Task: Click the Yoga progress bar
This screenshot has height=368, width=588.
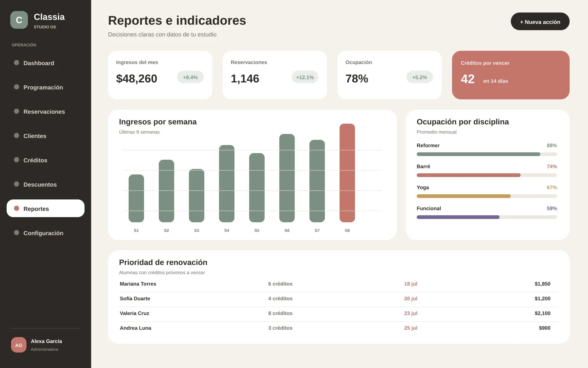Action: [x=487, y=196]
